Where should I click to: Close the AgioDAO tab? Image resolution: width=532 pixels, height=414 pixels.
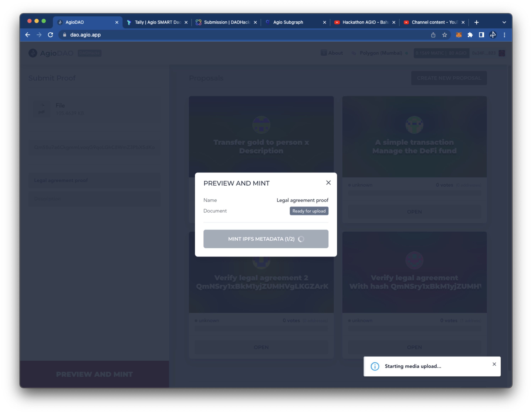[x=117, y=22]
